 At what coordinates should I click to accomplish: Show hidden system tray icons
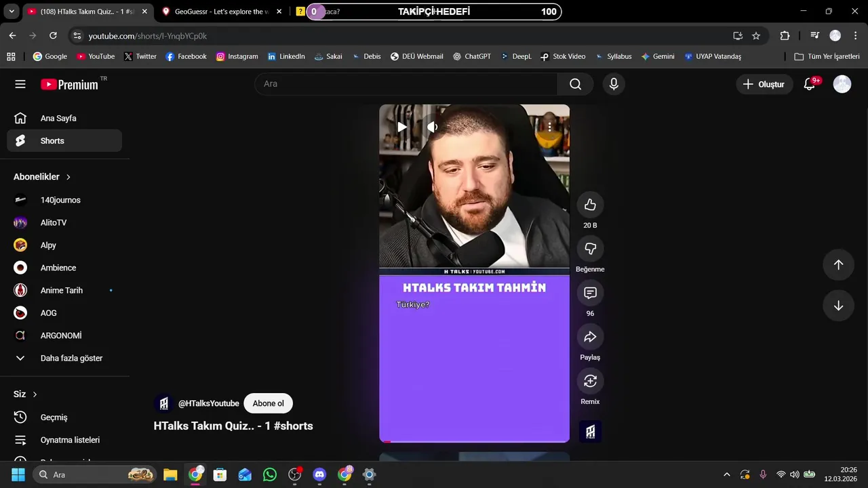pos(727,474)
